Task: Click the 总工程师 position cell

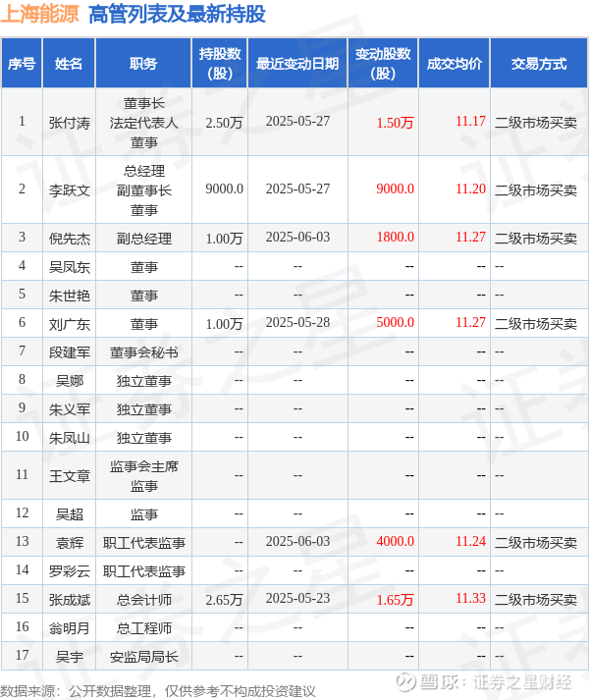Action: 143,628
